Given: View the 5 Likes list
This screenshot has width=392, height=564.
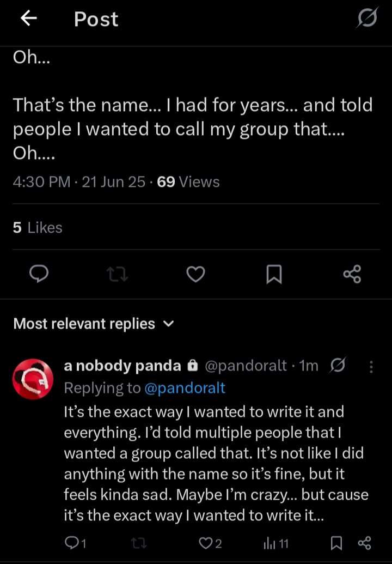Looking at the screenshot, I should [38, 227].
